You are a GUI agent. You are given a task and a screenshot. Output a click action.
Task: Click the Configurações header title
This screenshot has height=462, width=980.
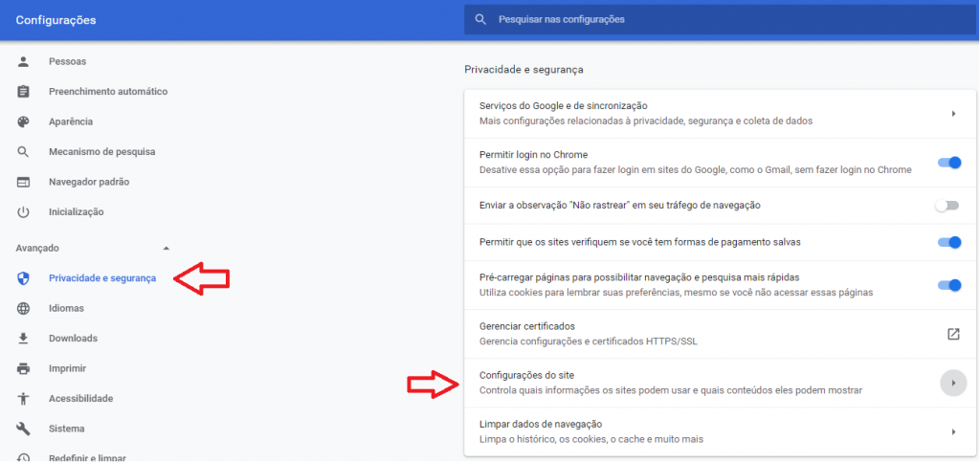(x=56, y=20)
